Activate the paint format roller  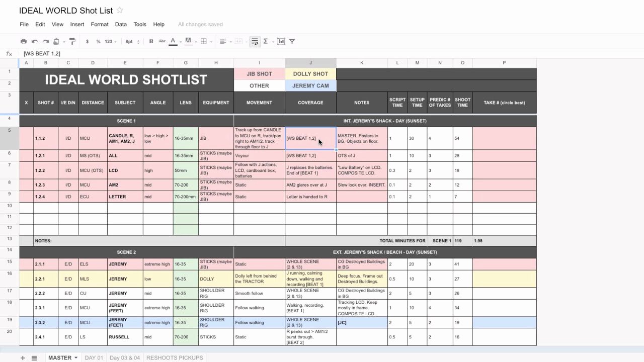pyautogui.click(x=72, y=41)
